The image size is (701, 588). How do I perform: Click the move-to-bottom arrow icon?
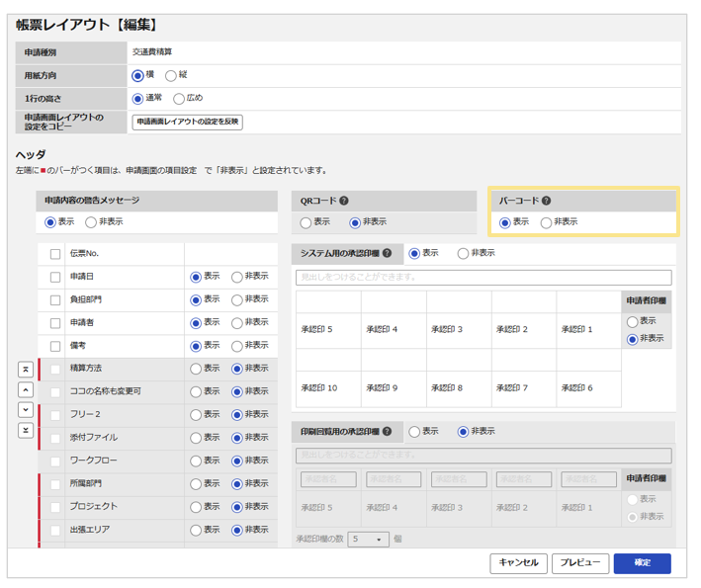click(x=26, y=430)
